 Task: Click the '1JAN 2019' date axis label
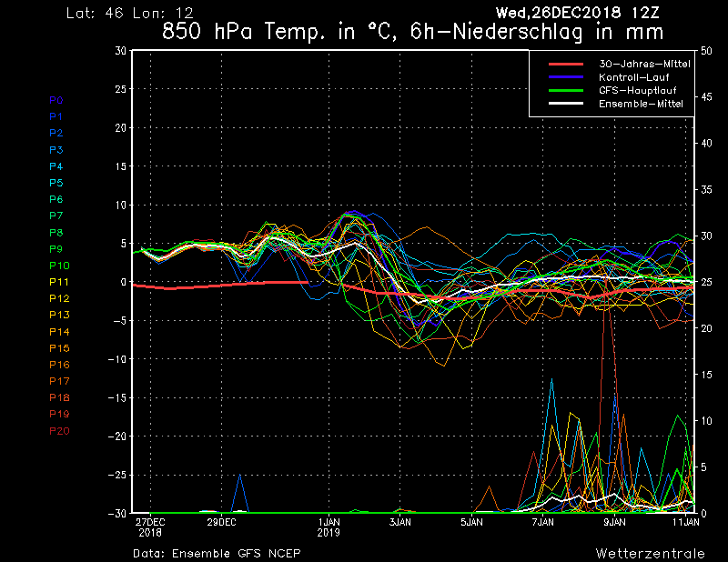(329, 527)
